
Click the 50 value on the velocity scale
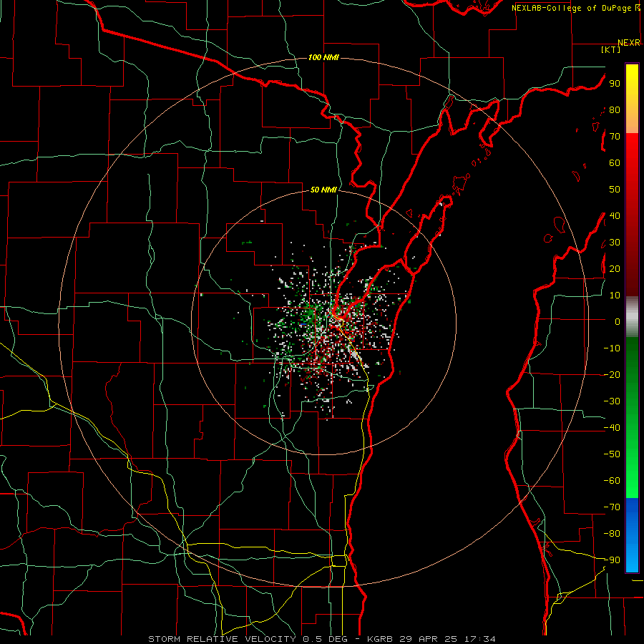(615, 190)
